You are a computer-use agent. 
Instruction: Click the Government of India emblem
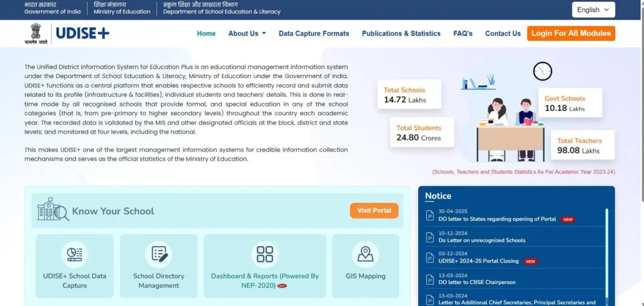click(36, 34)
